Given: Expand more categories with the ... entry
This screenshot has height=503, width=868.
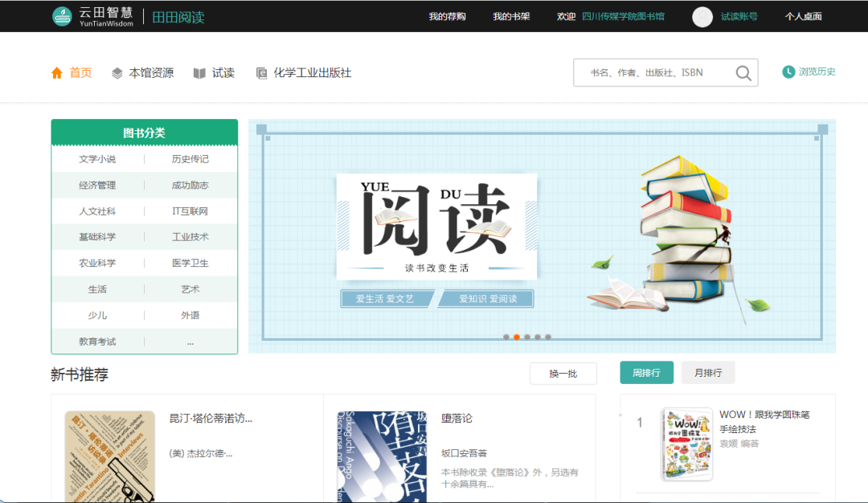Looking at the screenshot, I should pyautogui.click(x=190, y=341).
